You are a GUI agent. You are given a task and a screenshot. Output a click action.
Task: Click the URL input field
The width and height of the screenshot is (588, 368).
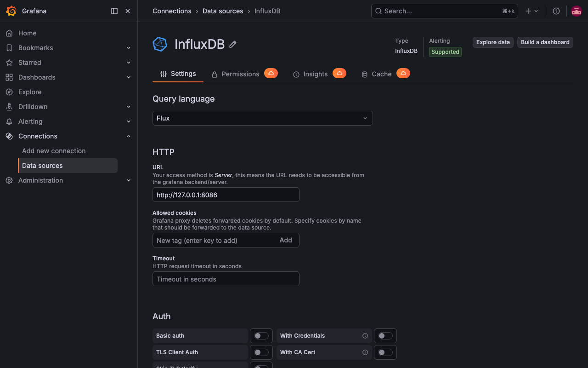[x=226, y=195]
